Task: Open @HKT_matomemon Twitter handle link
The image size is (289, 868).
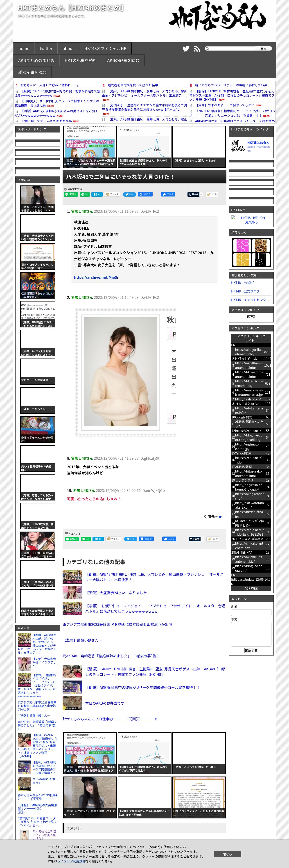Action: point(258,148)
